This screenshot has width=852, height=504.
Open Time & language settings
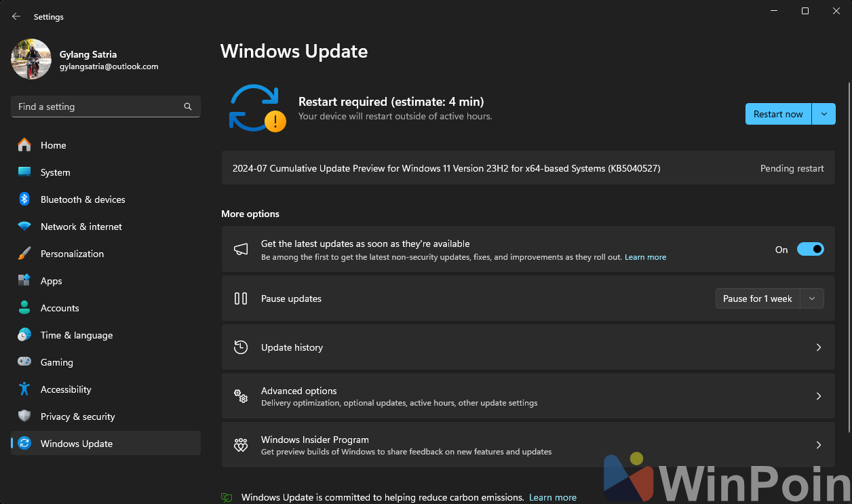[x=76, y=335]
